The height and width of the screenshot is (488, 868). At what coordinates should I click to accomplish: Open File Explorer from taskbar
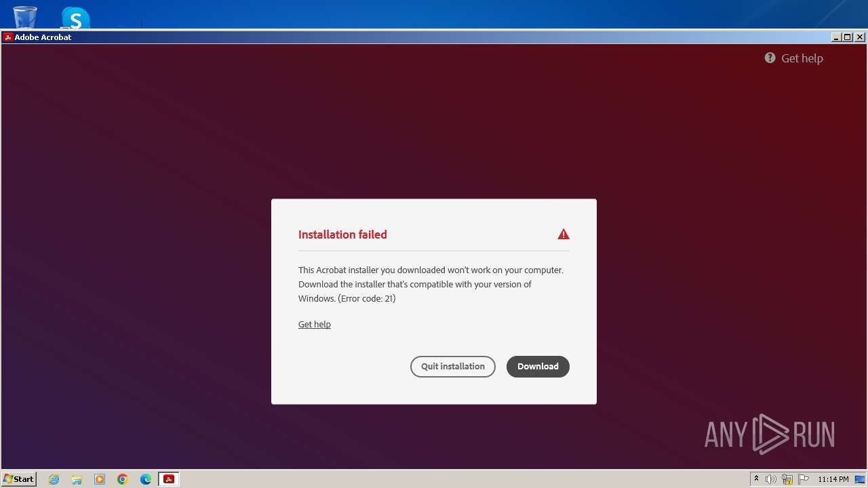pyautogui.click(x=77, y=479)
